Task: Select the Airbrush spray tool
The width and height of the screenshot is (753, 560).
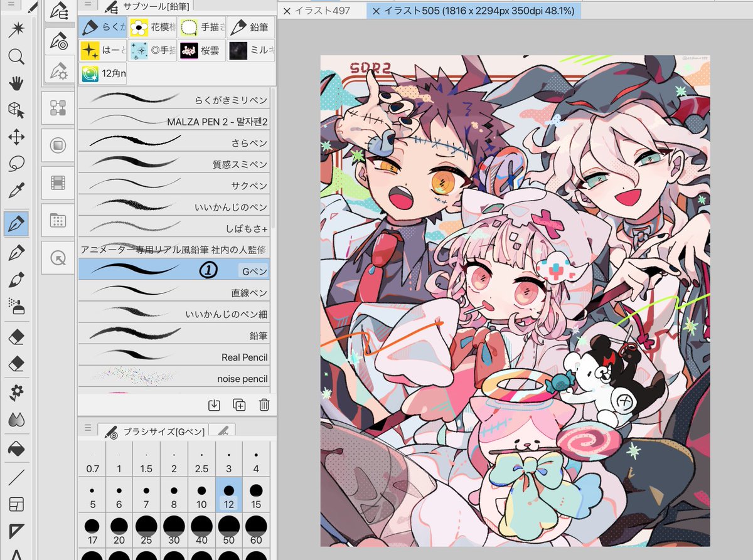Action: pos(16,307)
